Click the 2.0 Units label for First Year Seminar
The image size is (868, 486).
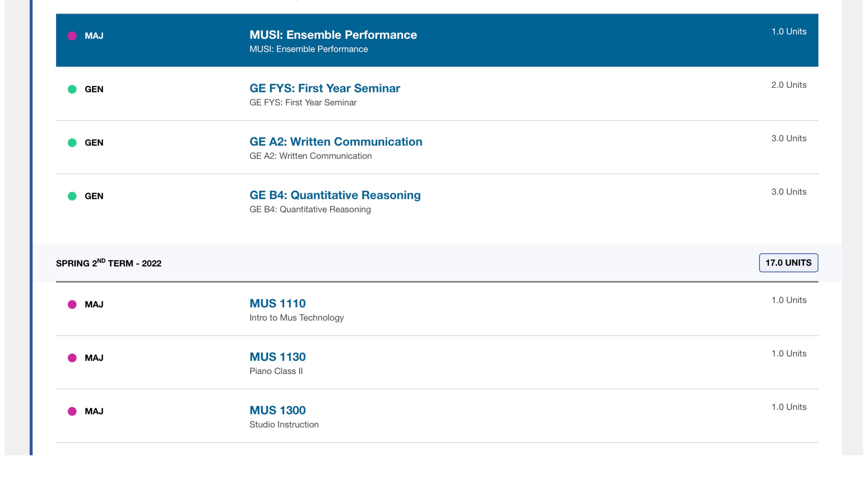coord(788,85)
